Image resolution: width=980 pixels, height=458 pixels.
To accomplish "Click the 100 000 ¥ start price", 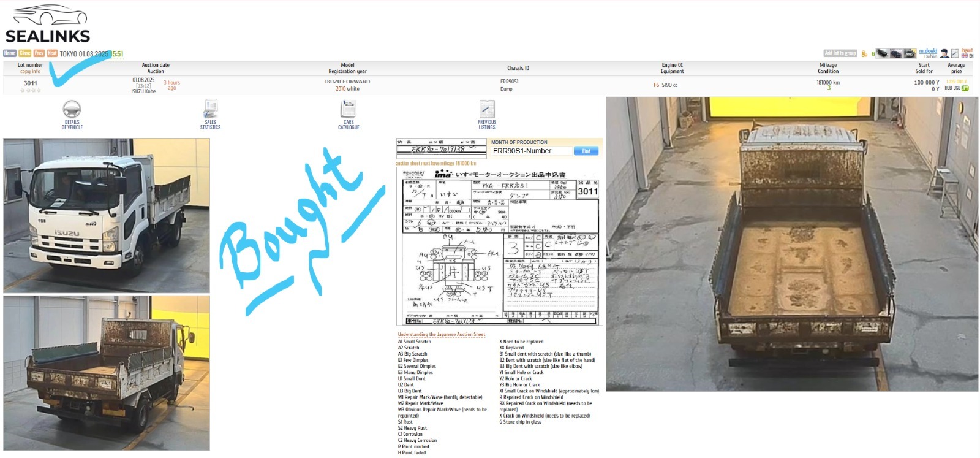I will 927,82.
